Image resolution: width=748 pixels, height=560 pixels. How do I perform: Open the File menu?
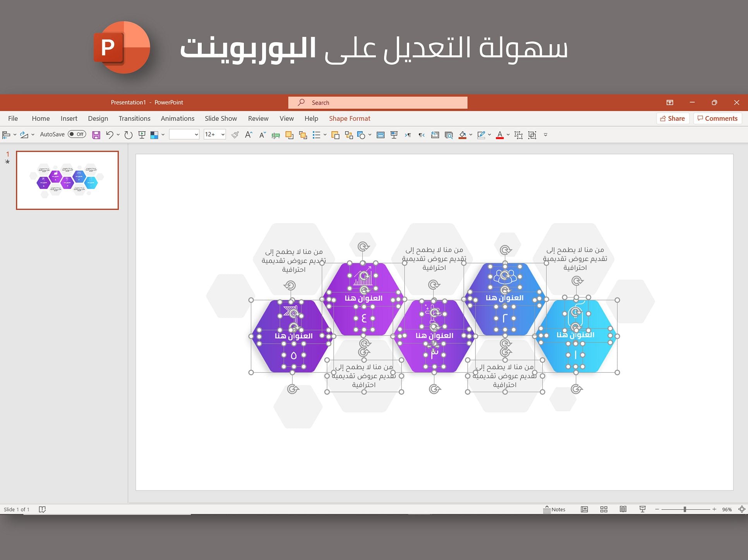click(x=13, y=118)
